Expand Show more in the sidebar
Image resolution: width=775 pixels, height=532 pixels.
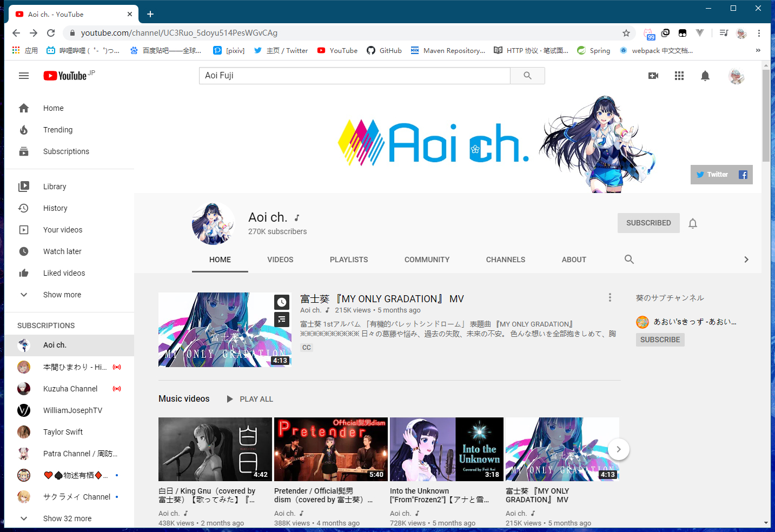[69, 295]
